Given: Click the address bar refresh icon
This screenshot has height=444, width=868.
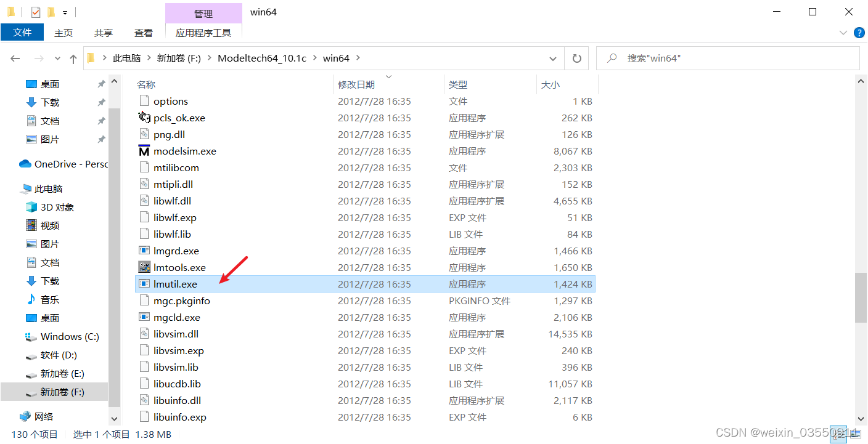Looking at the screenshot, I should point(576,58).
